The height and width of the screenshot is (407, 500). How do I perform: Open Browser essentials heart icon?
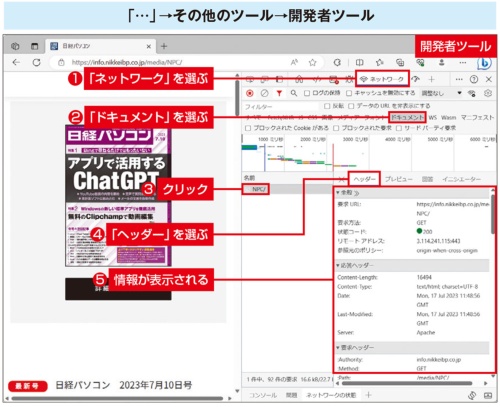point(421,62)
